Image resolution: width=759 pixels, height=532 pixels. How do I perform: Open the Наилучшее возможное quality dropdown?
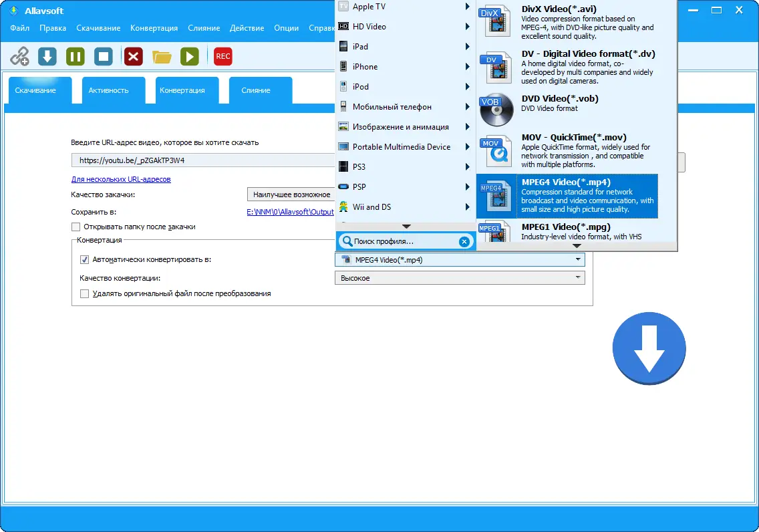291,194
